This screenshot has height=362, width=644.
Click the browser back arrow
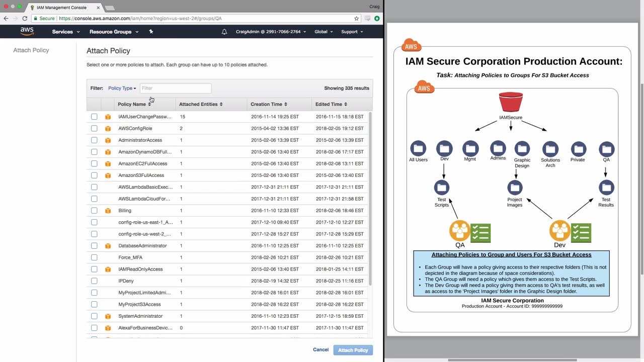(6, 18)
